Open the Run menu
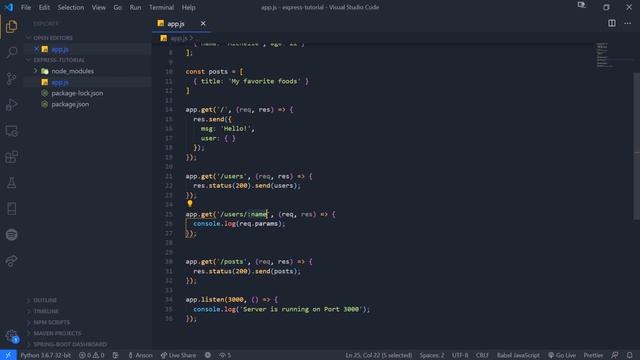Viewport: 640px width, 360px height. click(x=135, y=7)
